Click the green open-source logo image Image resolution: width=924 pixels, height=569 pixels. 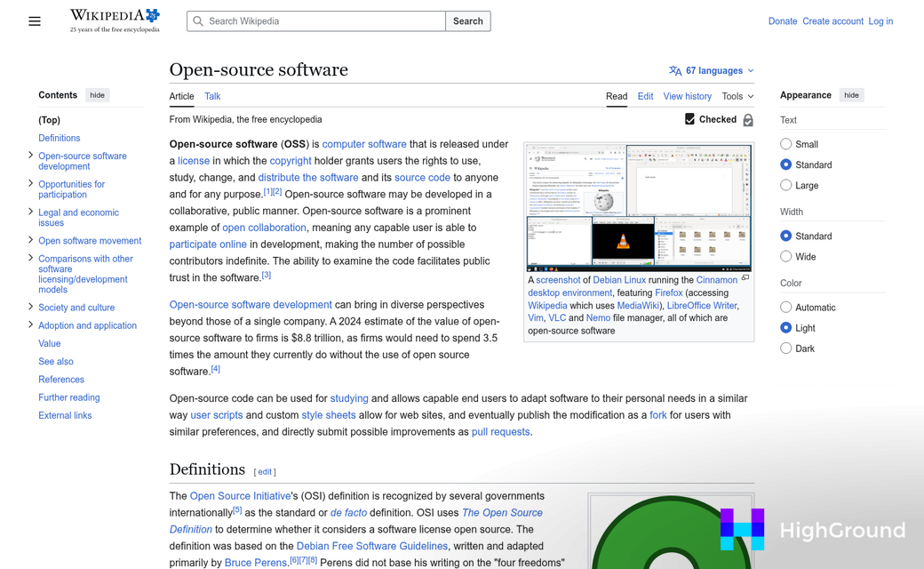click(x=671, y=532)
